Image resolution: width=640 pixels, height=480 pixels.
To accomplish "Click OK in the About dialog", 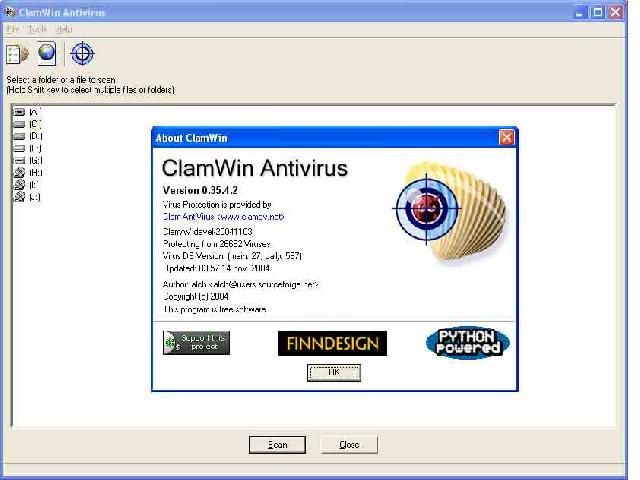I will (333, 373).
